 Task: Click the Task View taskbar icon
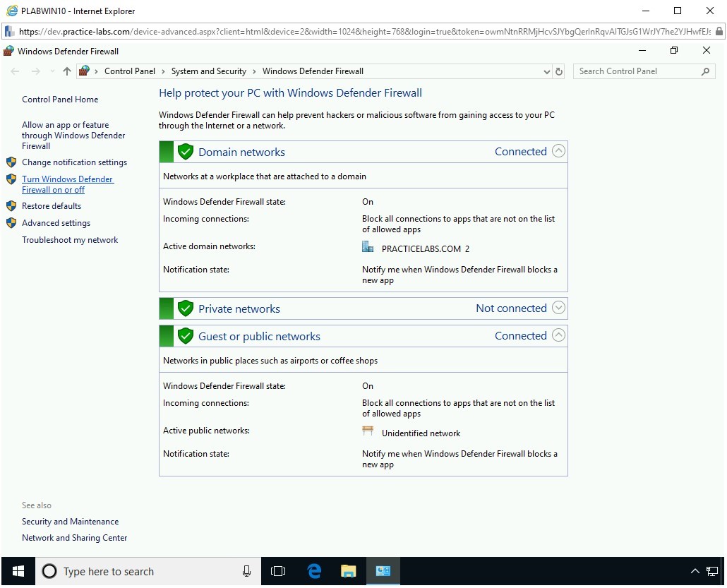click(279, 571)
